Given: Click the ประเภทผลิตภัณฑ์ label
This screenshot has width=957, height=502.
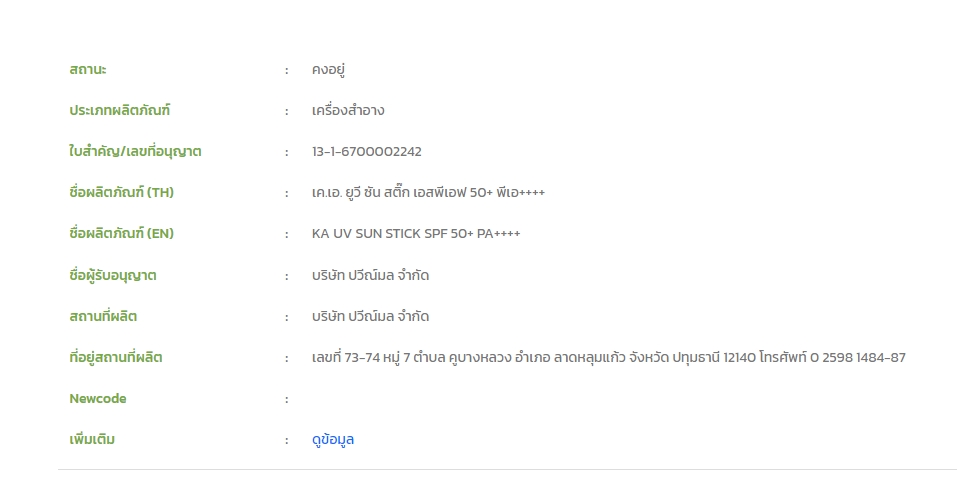Looking at the screenshot, I should (x=120, y=111).
